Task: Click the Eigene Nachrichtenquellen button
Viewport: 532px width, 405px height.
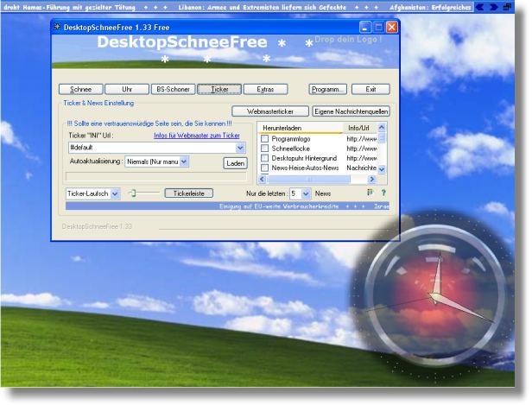Action: click(x=351, y=111)
